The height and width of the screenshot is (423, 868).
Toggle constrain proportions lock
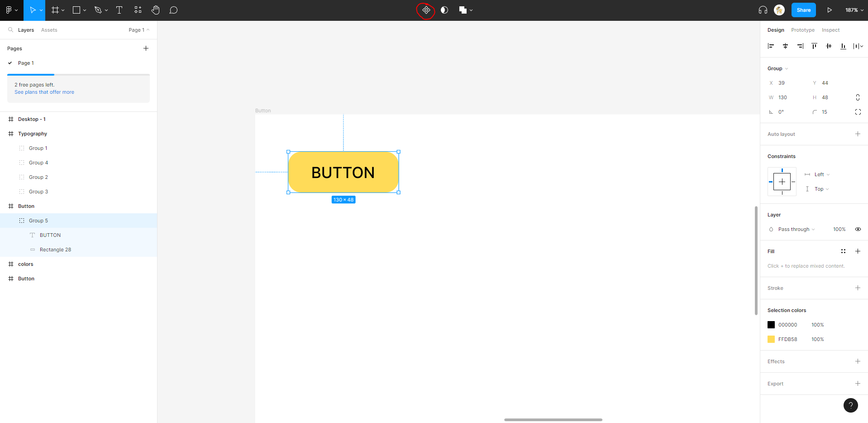pos(858,97)
